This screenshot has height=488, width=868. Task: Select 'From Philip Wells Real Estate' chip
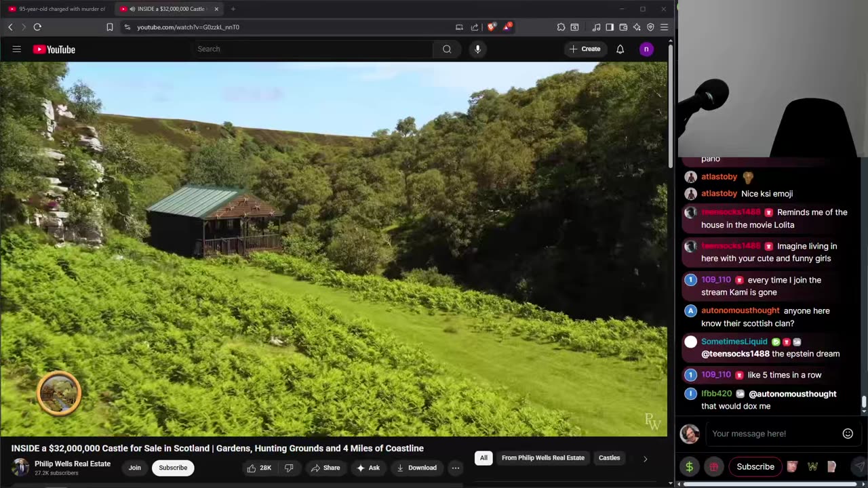point(543,458)
